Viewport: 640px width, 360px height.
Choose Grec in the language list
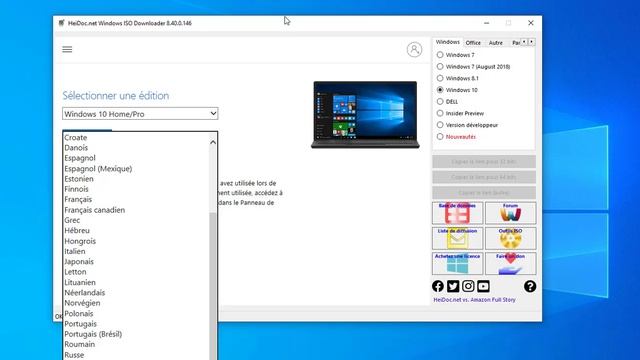pos(136,220)
